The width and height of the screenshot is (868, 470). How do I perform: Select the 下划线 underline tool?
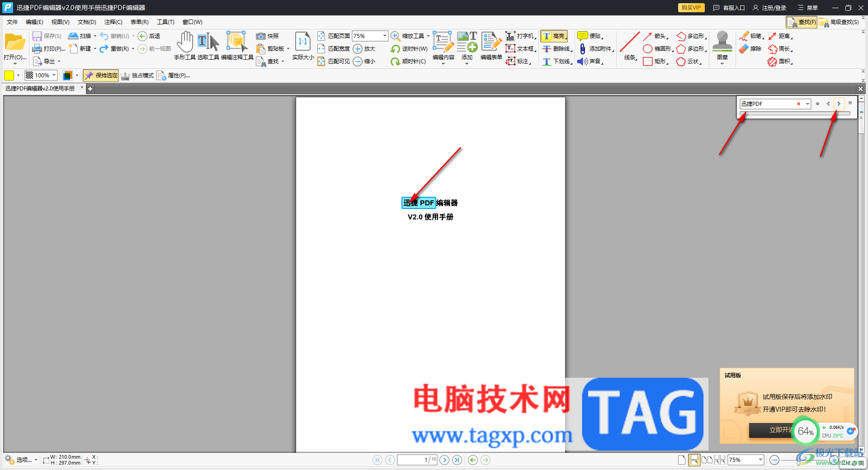[557, 62]
